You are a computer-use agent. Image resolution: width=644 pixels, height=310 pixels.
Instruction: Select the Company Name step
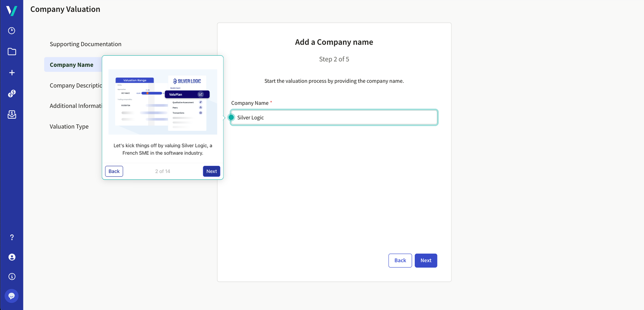pyautogui.click(x=71, y=65)
